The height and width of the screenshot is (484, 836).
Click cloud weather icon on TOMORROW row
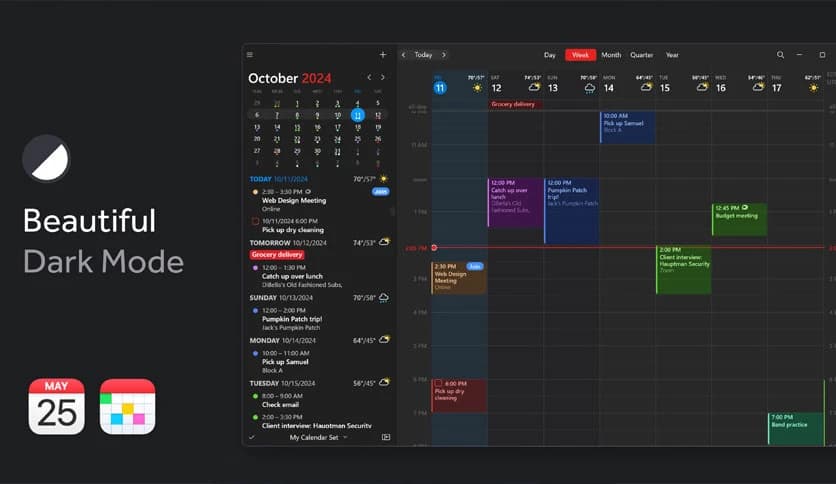click(384, 242)
